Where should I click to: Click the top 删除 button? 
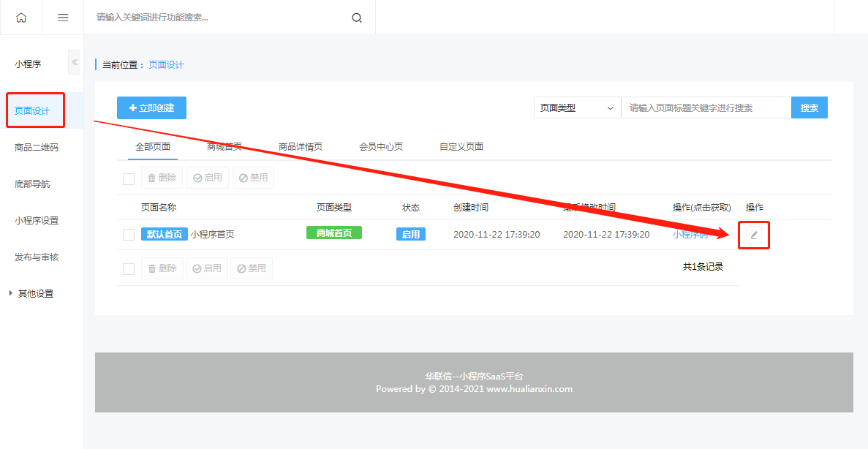point(162,178)
